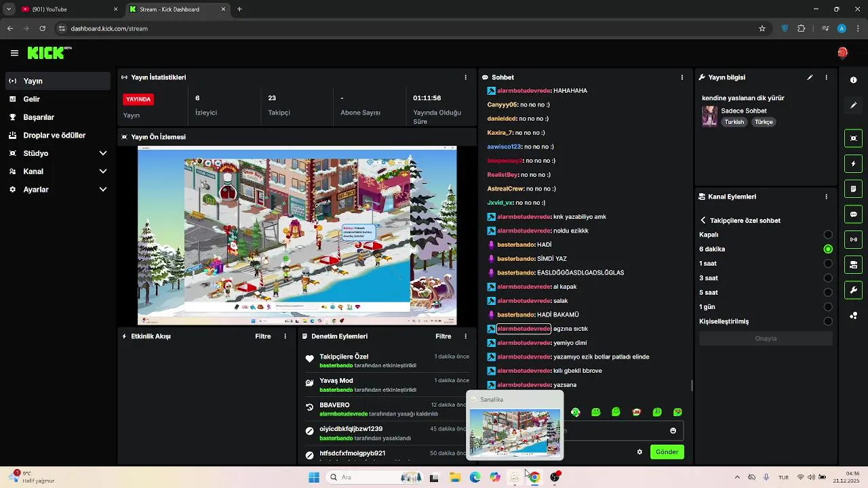This screenshot has width=868, height=488.
Task: Open a new browser tab
Action: (x=239, y=9)
